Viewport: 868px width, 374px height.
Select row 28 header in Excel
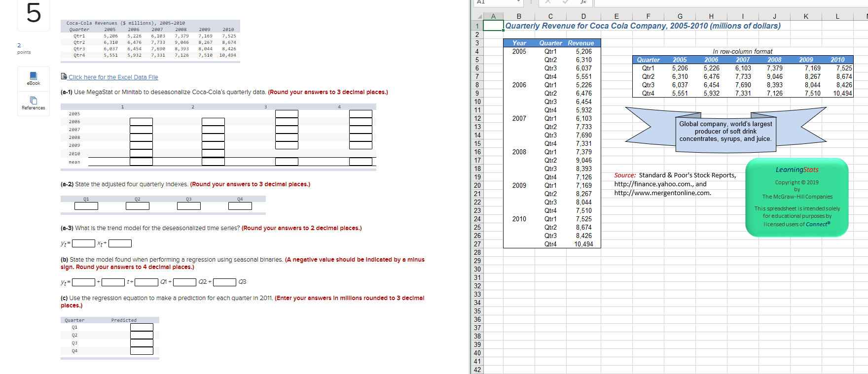click(477, 252)
